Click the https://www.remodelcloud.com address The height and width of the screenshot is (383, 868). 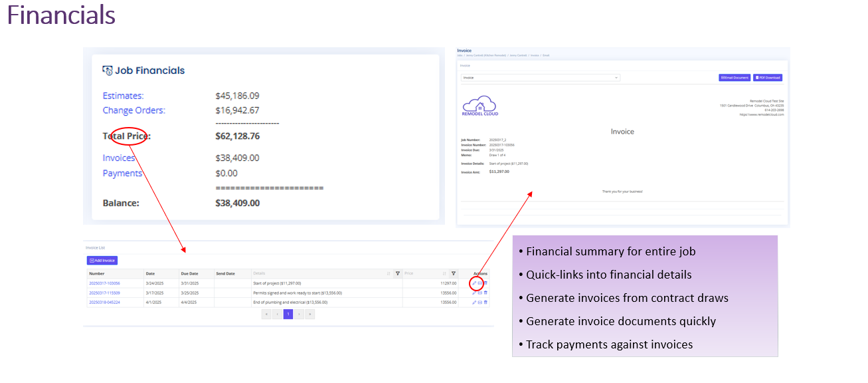pyautogui.click(x=762, y=114)
